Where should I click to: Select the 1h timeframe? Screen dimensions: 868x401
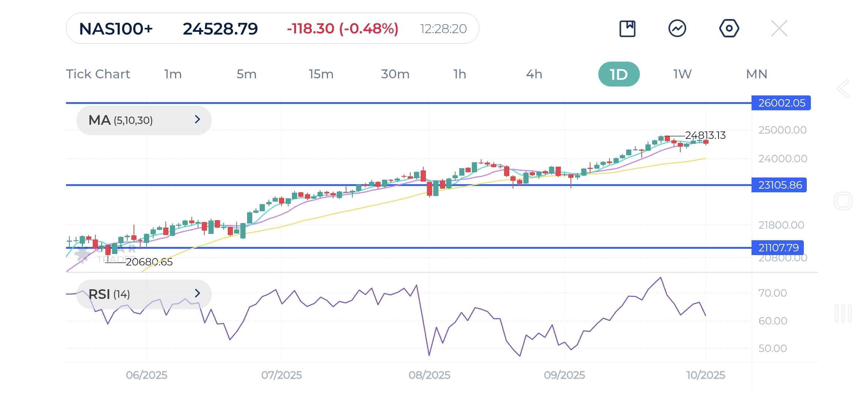(460, 74)
